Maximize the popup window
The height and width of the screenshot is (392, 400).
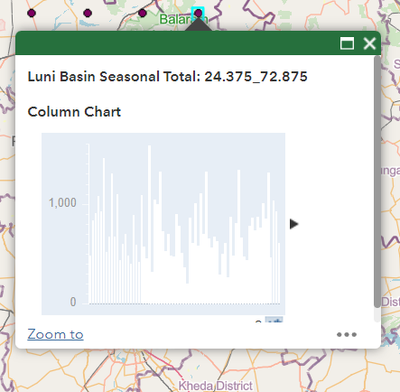point(347,43)
